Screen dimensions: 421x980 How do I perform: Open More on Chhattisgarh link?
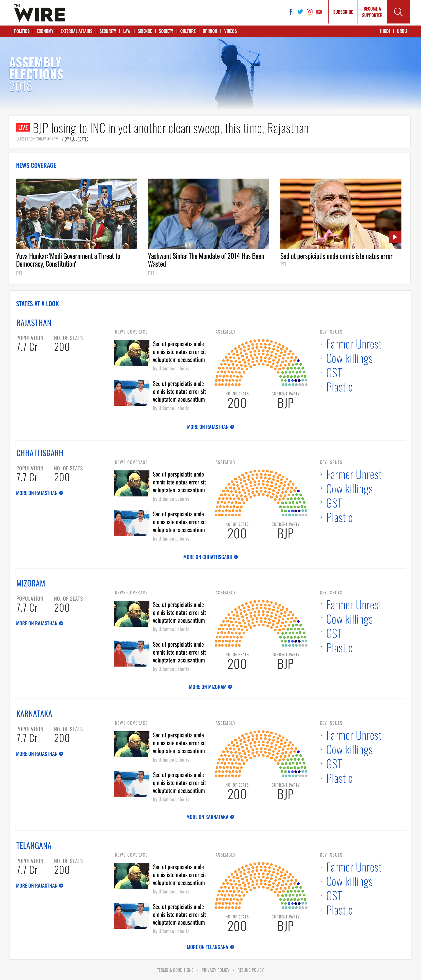coord(210,557)
